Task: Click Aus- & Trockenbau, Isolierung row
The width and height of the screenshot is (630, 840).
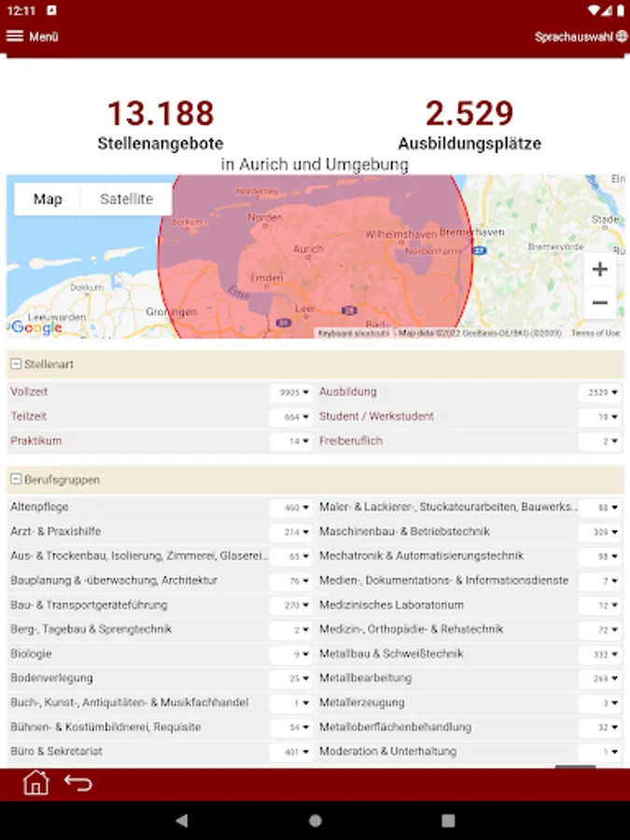Action: pos(139,555)
